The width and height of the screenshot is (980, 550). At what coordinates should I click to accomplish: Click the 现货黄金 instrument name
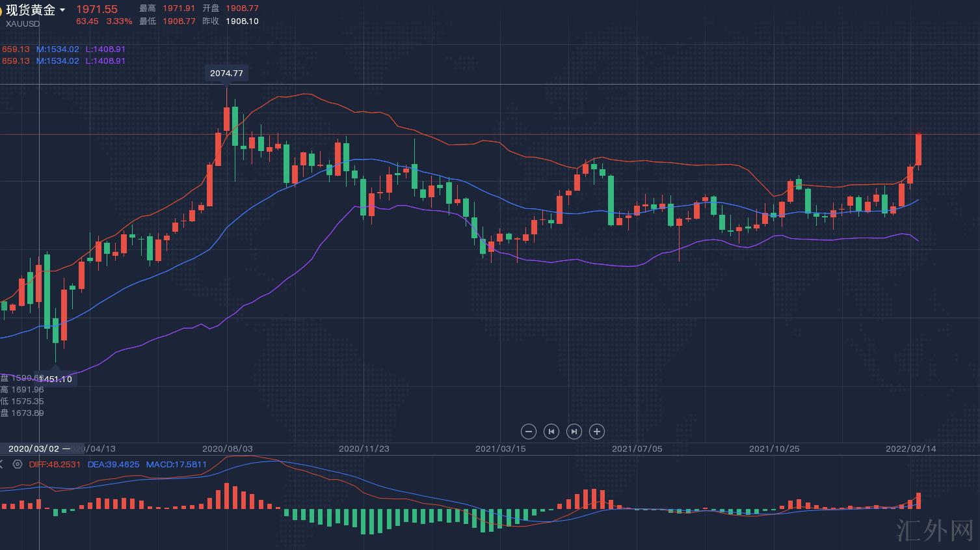click(31, 10)
